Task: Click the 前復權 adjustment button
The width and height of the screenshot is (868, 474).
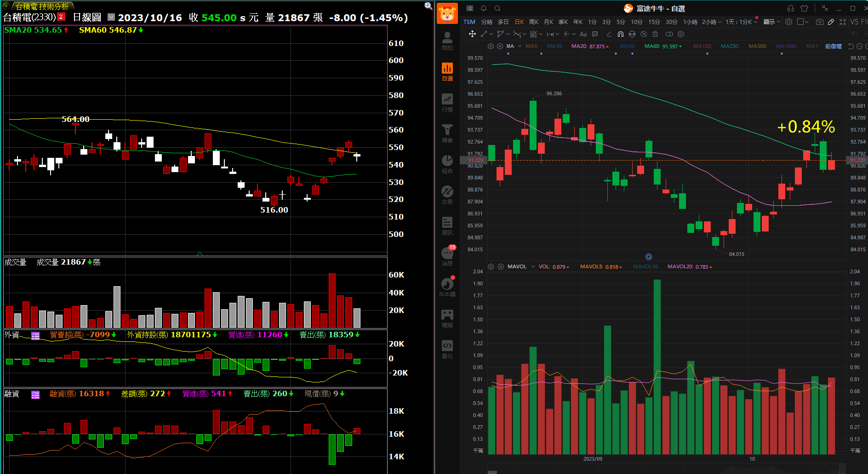Action: click(834, 46)
